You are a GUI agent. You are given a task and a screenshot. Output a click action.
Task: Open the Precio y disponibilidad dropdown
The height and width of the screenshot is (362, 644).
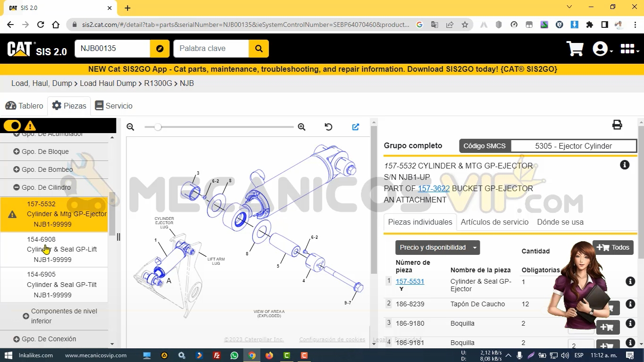click(437, 247)
